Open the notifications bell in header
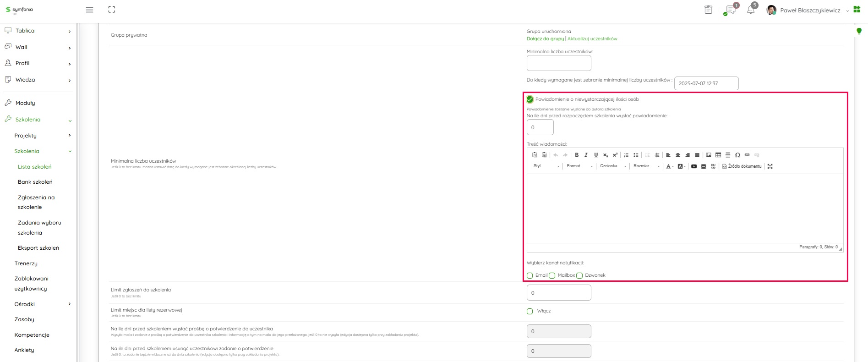The width and height of the screenshot is (868, 362). [751, 10]
